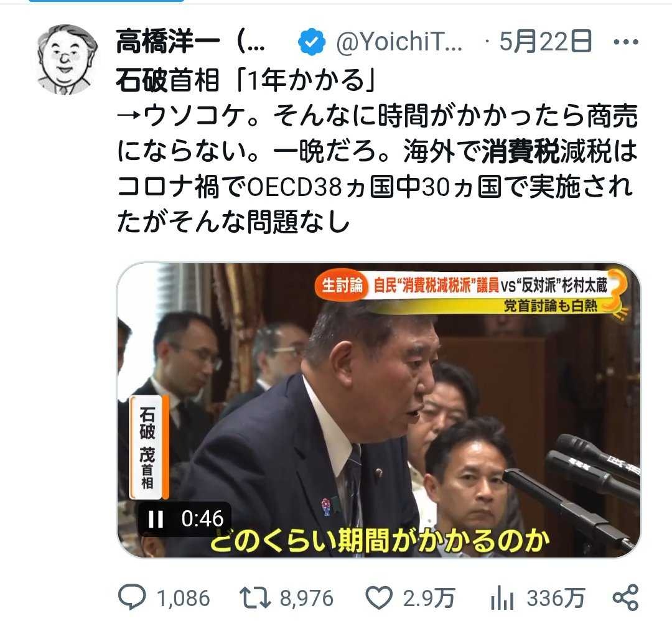Click the blue verified badge

pyautogui.click(x=312, y=42)
